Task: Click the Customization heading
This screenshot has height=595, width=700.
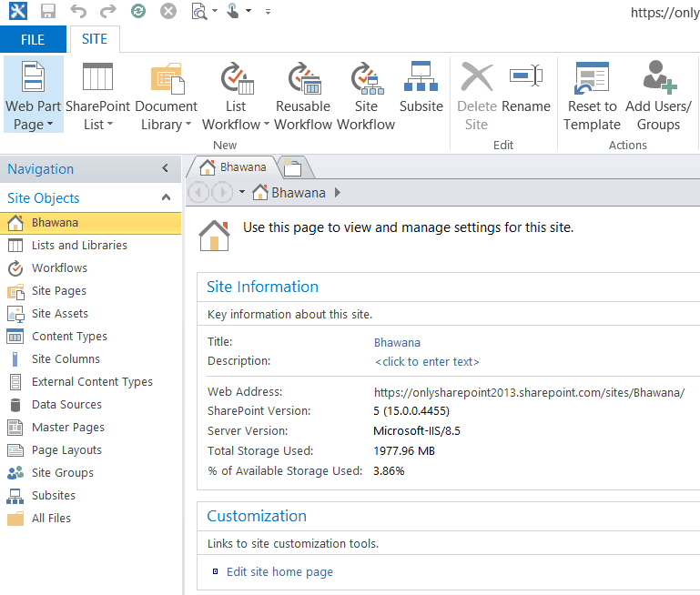Action: [257, 516]
